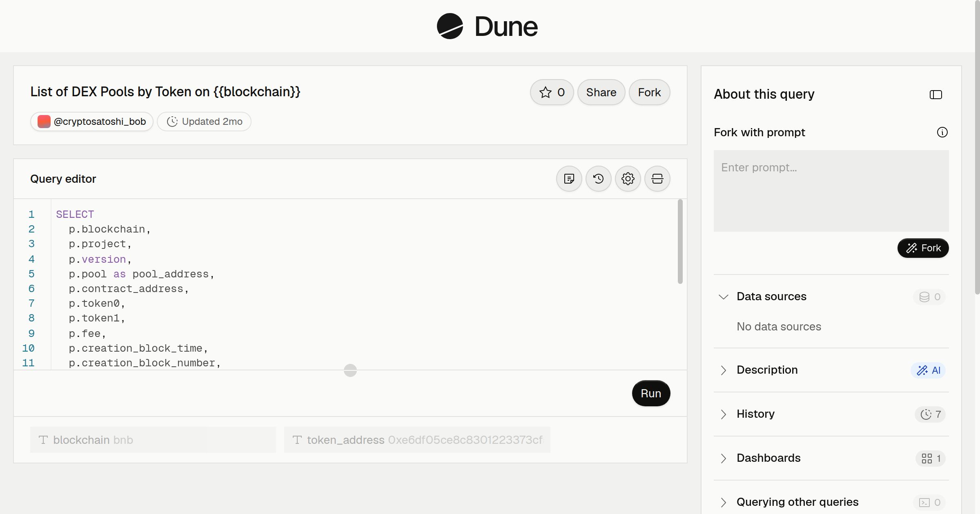The image size is (980, 514).
Task: Open query version history icon
Action: click(599, 179)
